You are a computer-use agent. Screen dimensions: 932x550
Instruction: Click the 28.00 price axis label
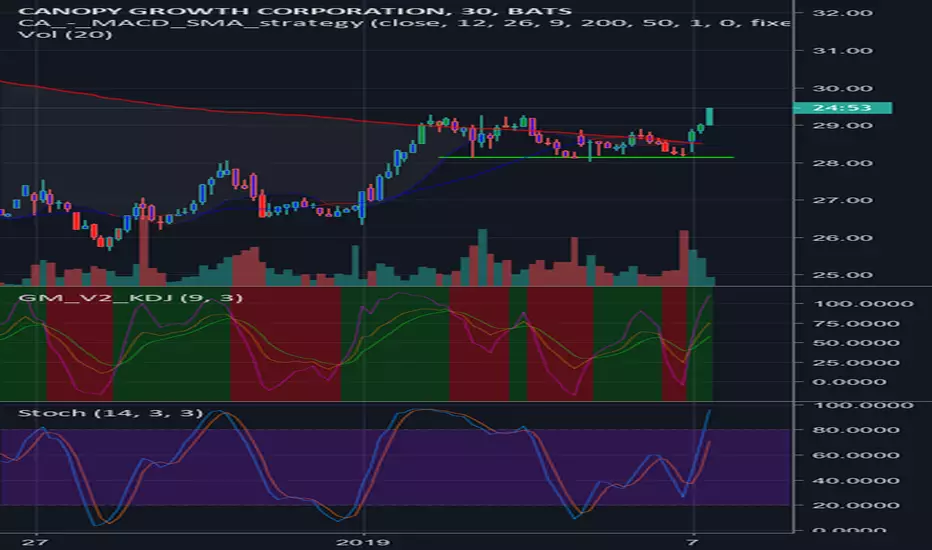843,163
